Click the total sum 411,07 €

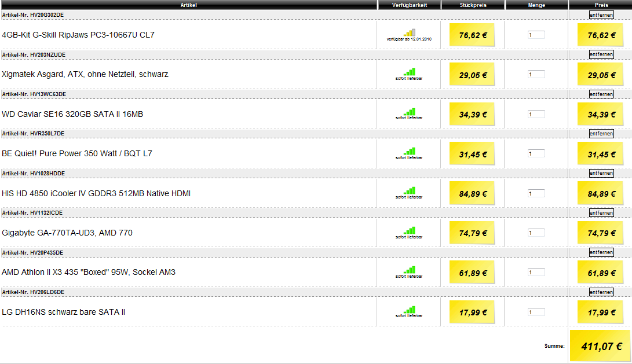[x=601, y=346]
